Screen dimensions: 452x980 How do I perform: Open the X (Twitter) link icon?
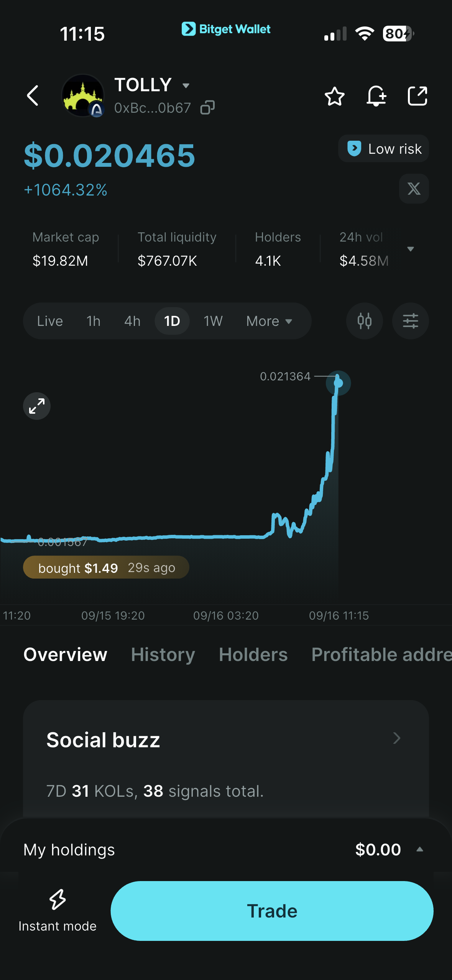pyautogui.click(x=414, y=189)
